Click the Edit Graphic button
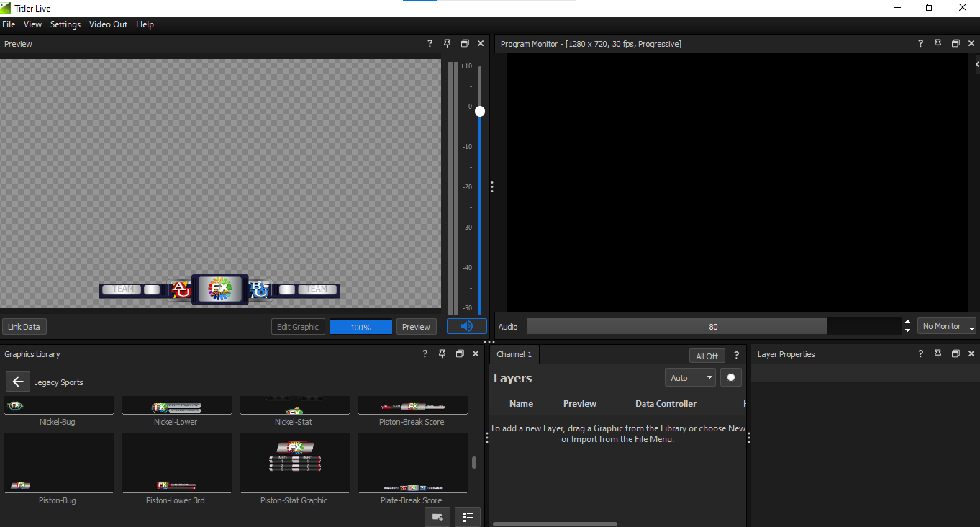 [x=298, y=327]
